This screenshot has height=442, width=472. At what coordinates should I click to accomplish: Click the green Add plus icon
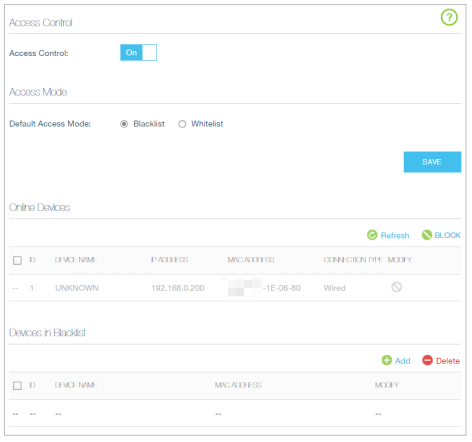(387, 360)
